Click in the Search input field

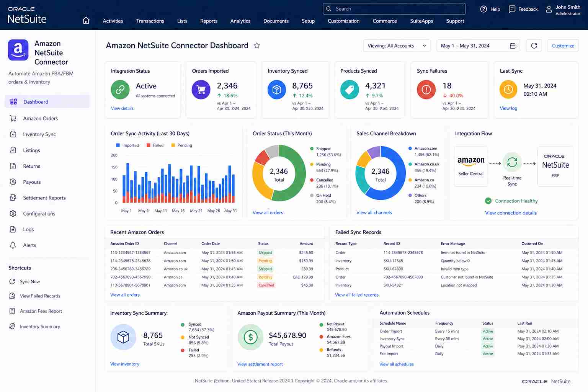pyautogui.click(x=394, y=9)
